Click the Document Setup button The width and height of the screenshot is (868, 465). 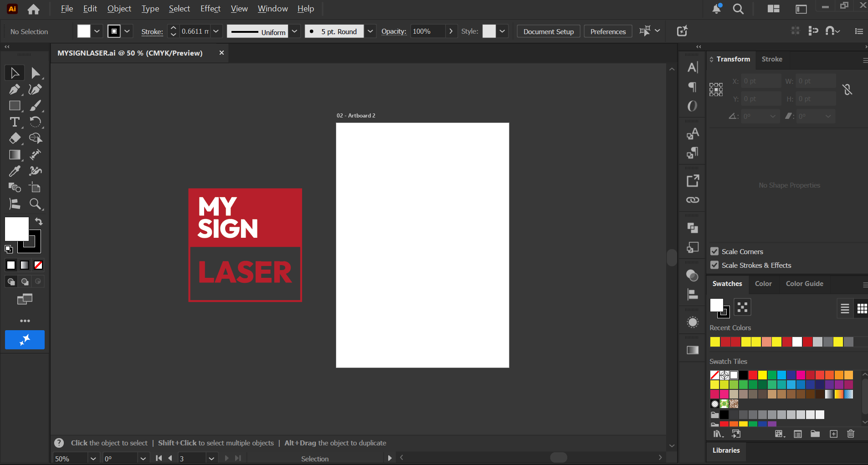[x=549, y=31]
